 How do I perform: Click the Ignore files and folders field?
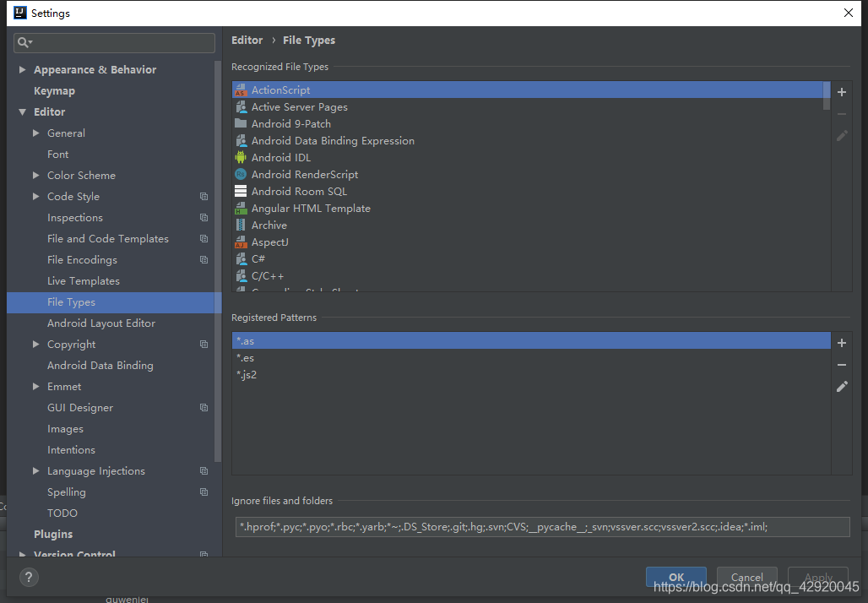(x=542, y=527)
